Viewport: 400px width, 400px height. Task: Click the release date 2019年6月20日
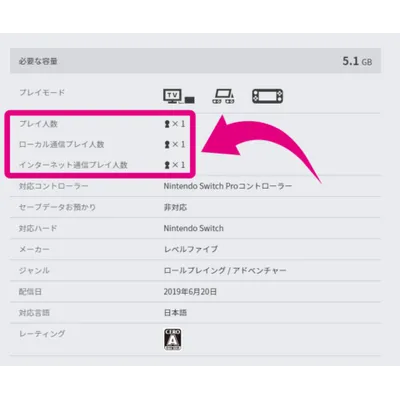tap(190, 292)
